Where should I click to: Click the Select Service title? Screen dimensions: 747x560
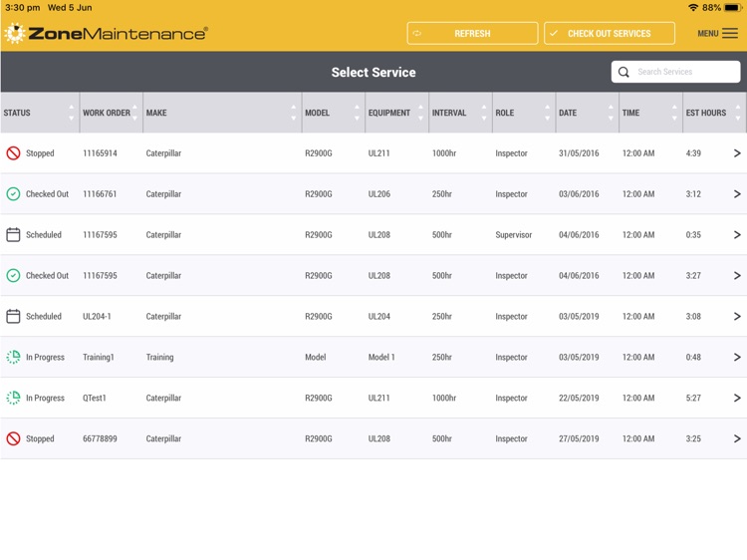coord(373,72)
